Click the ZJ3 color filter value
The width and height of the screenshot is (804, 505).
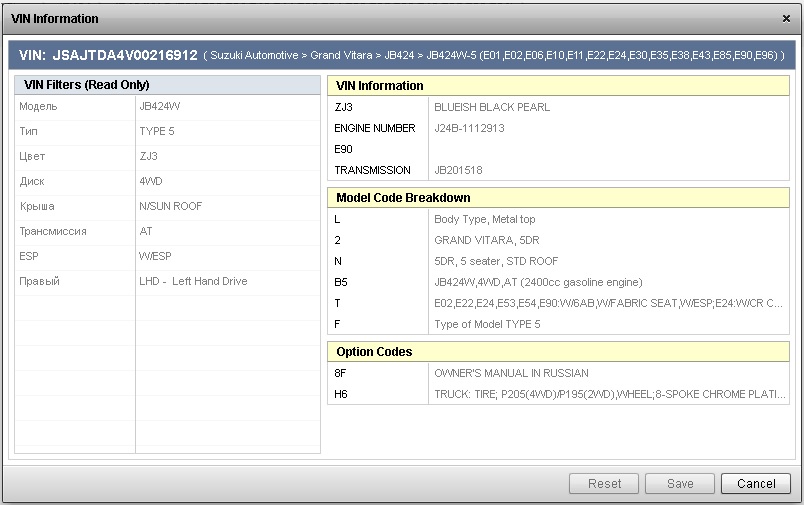(x=149, y=156)
